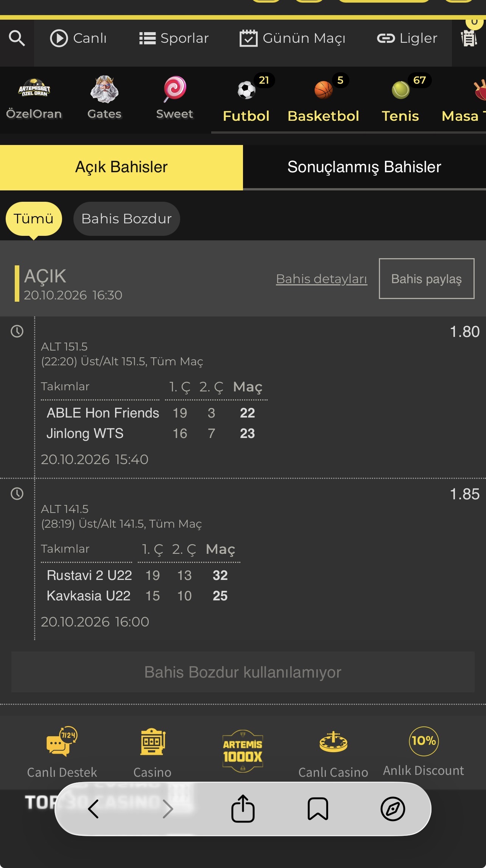Select the Bahis Bozdur filter chip

point(127,219)
